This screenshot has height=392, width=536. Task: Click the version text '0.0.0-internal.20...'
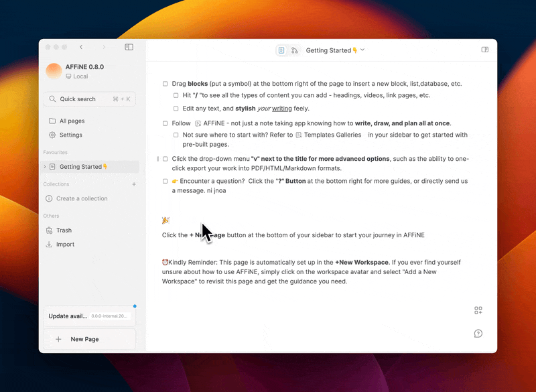click(x=109, y=316)
